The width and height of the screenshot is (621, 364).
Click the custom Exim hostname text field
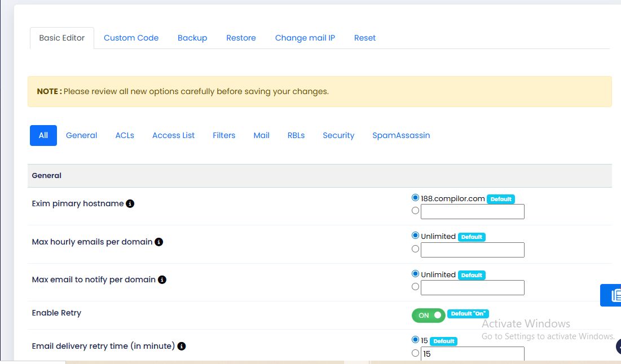(x=473, y=211)
